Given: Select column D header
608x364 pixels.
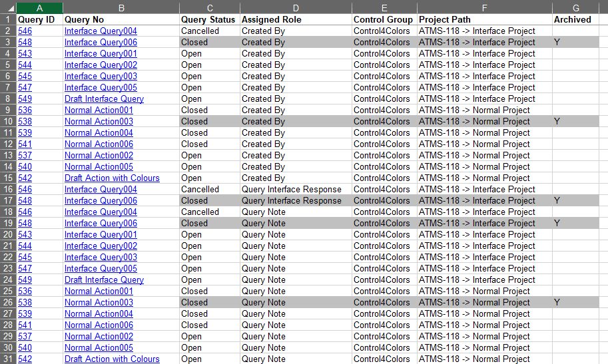Looking at the screenshot, I should (296, 8).
